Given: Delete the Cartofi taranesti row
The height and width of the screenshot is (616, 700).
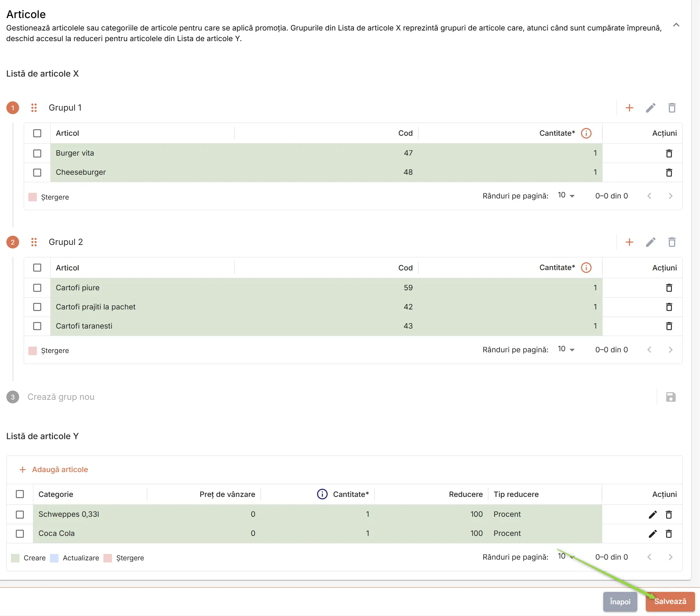Looking at the screenshot, I should tap(669, 326).
